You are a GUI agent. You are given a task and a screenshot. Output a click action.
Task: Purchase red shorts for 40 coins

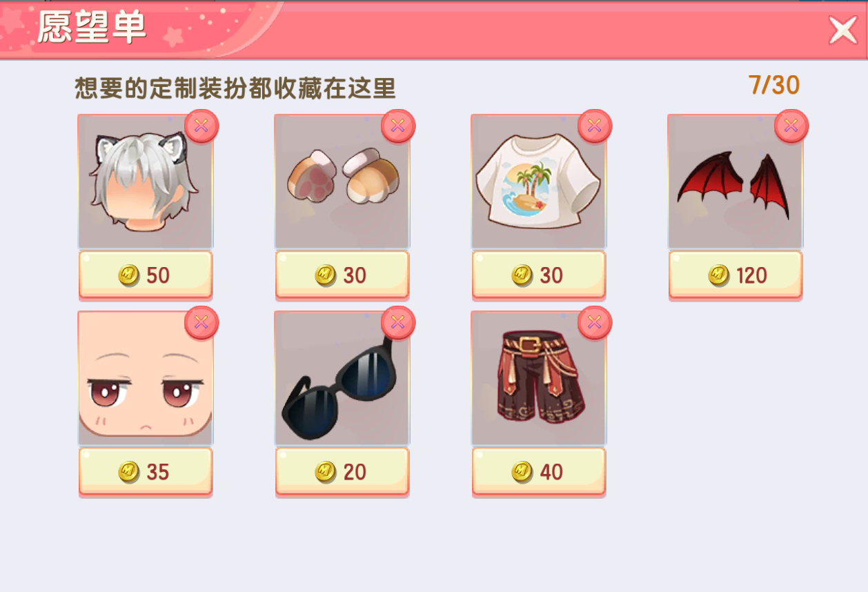(539, 472)
